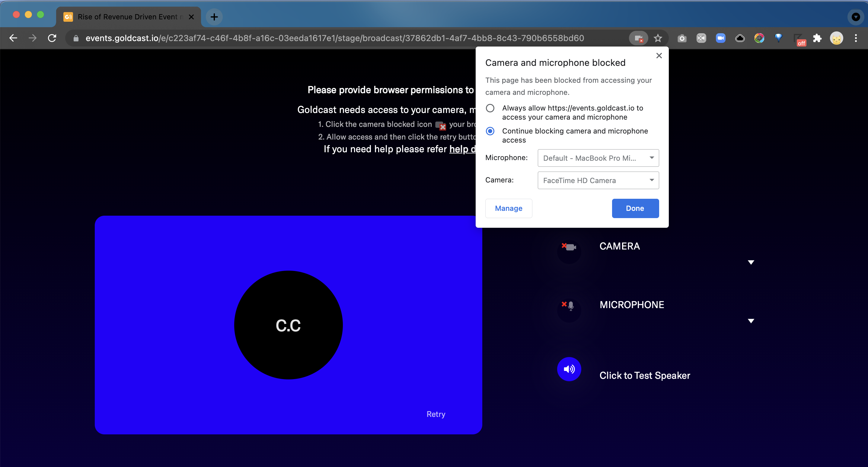This screenshot has width=868, height=467.
Task: Open the Extensions puzzle menu
Action: tap(817, 38)
